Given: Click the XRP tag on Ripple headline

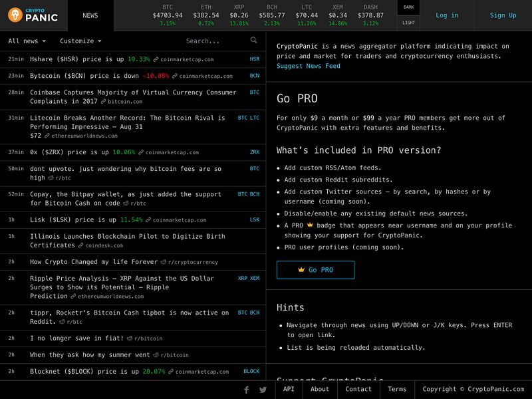Looking at the screenshot, I should pyautogui.click(x=243, y=278).
